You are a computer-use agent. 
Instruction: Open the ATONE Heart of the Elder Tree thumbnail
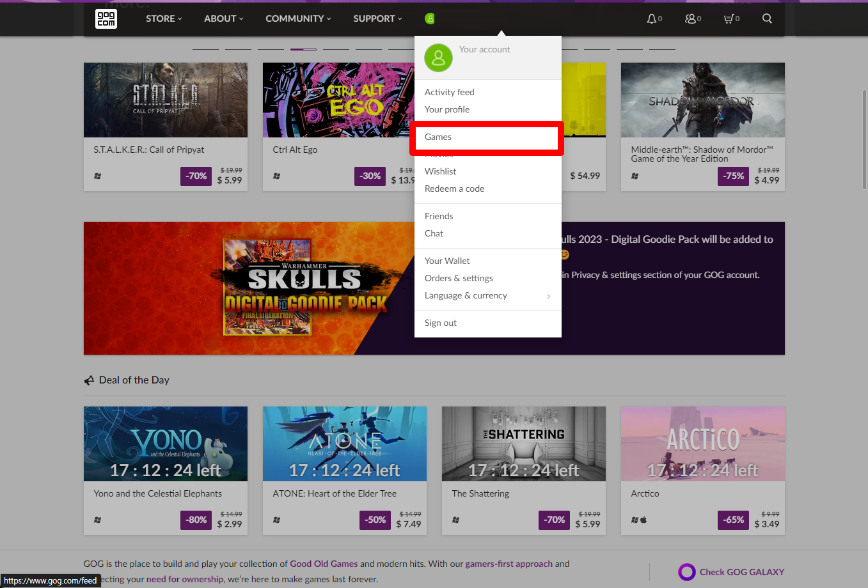tap(345, 444)
